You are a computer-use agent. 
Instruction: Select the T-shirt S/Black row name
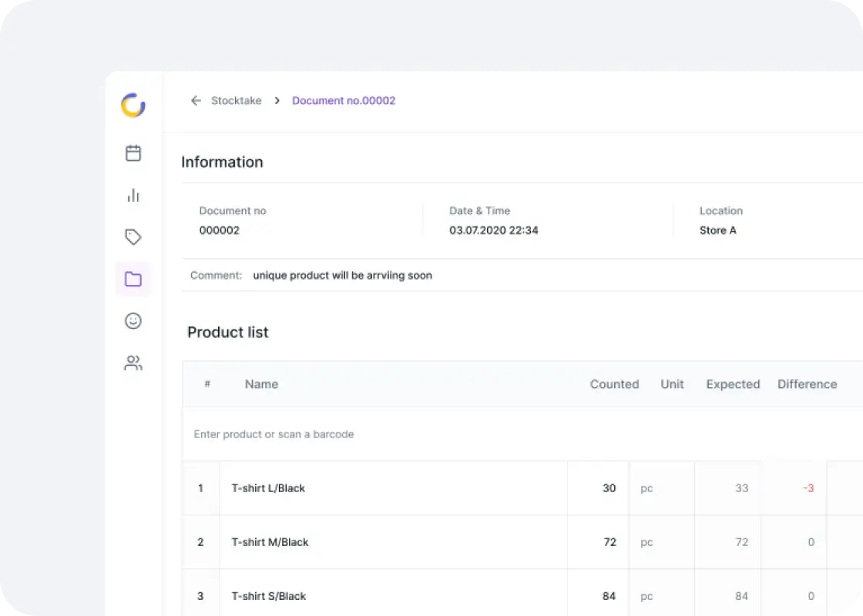(x=268, y=596)
